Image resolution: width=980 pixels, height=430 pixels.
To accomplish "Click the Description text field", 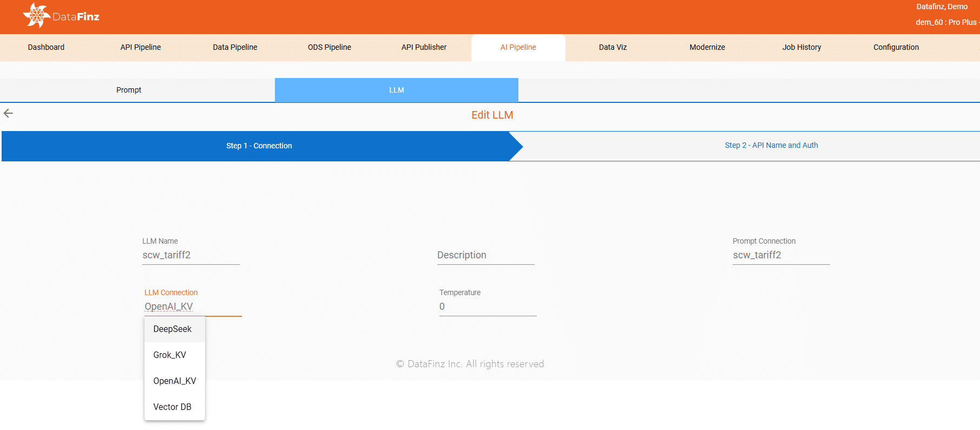I will click(x=485, y=255).
